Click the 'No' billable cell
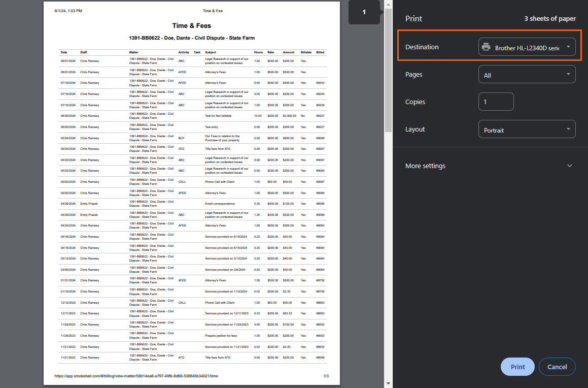Screen dimensions: 588x388 [303, 116]
